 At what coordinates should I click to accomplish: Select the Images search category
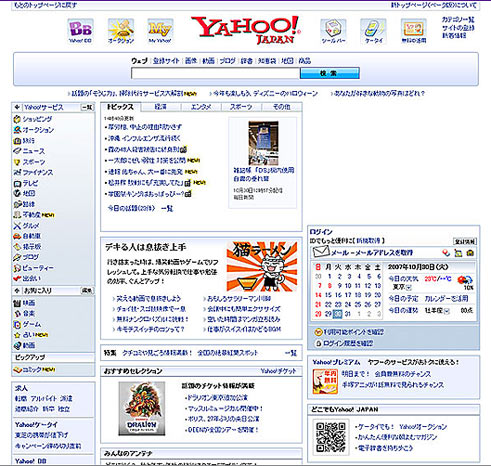(x=191, y=61)
